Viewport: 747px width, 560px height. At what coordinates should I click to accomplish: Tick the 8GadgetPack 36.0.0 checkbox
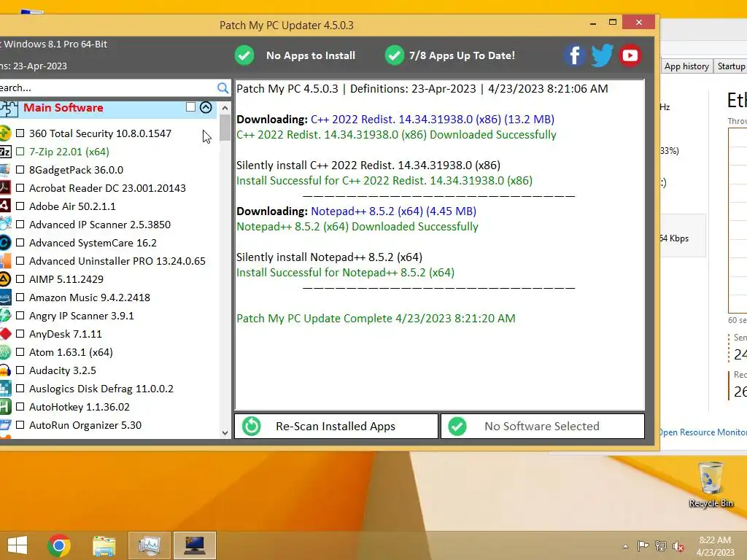(x=20, y=169)
